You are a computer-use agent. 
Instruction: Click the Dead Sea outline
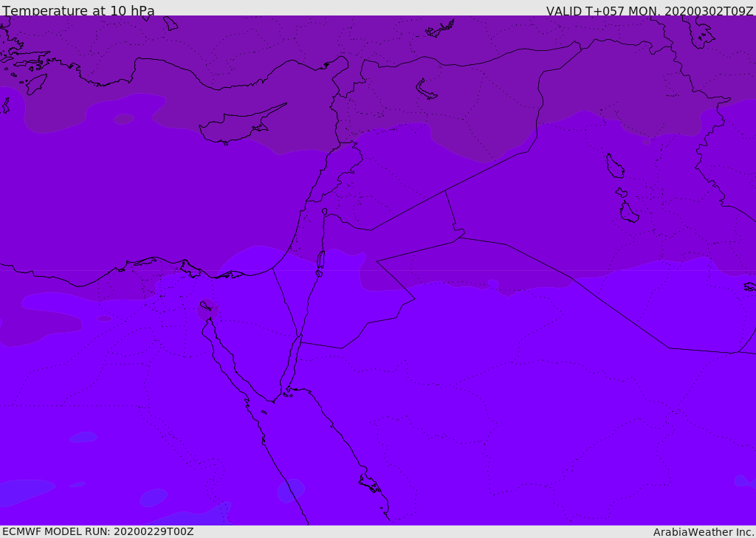tap(320, 260)
